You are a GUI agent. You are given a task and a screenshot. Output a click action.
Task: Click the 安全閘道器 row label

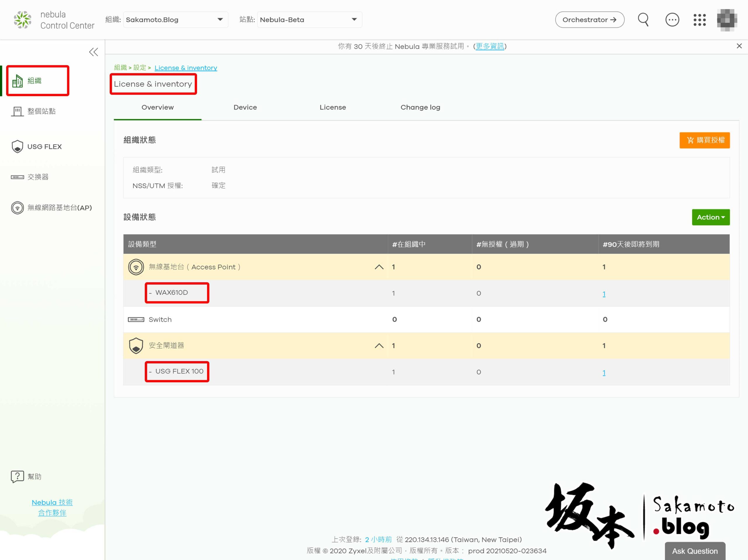(x=166, y=345)
